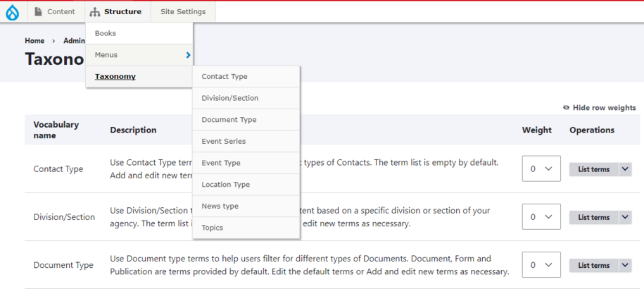Select Contact Type submenu entry

coord(225,77)
